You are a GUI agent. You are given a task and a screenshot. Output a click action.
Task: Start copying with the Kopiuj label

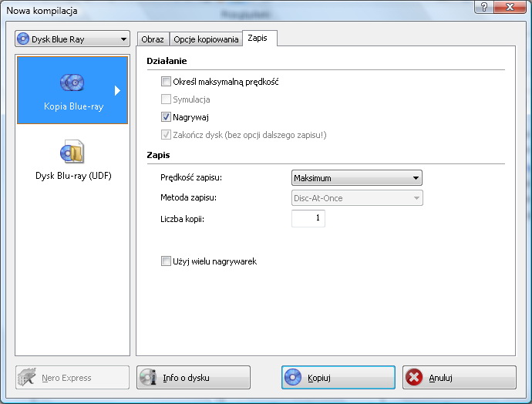tap(319, 378)
